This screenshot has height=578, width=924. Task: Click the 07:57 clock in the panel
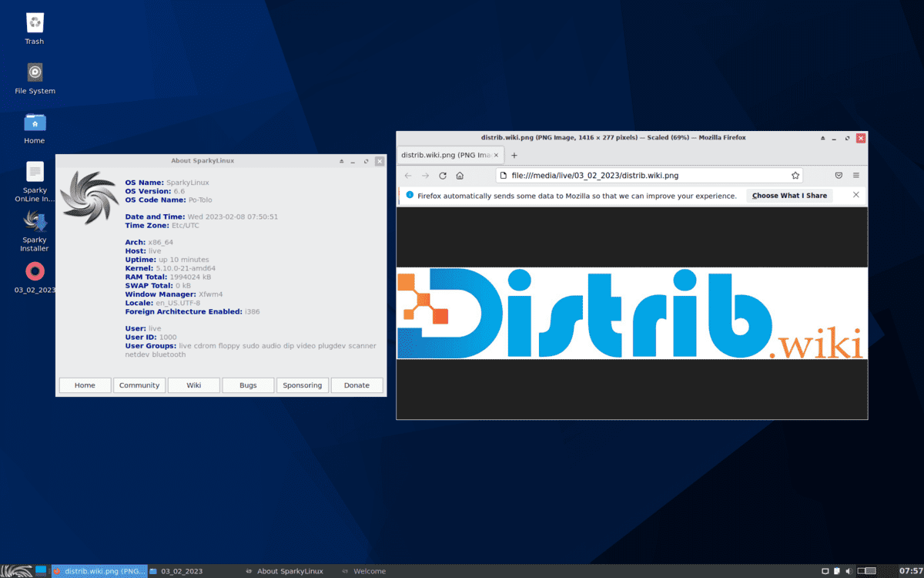910,571
